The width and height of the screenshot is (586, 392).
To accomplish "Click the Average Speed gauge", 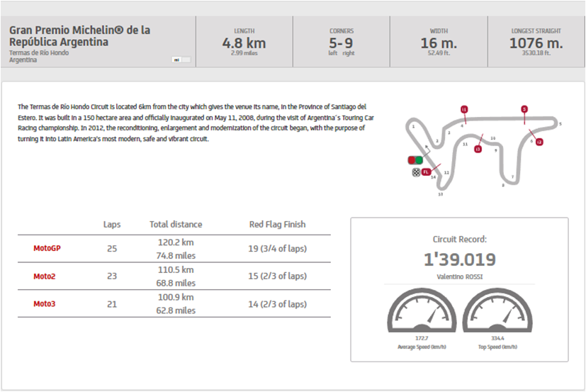I will pyautogui.click(x=422, y=310).
